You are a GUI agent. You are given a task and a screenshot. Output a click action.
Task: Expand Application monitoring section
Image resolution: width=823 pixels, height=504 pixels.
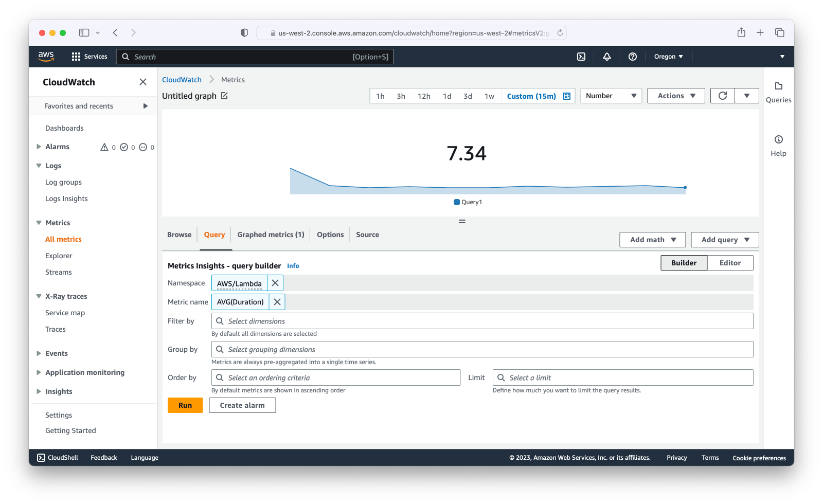[x=39, y=372]
